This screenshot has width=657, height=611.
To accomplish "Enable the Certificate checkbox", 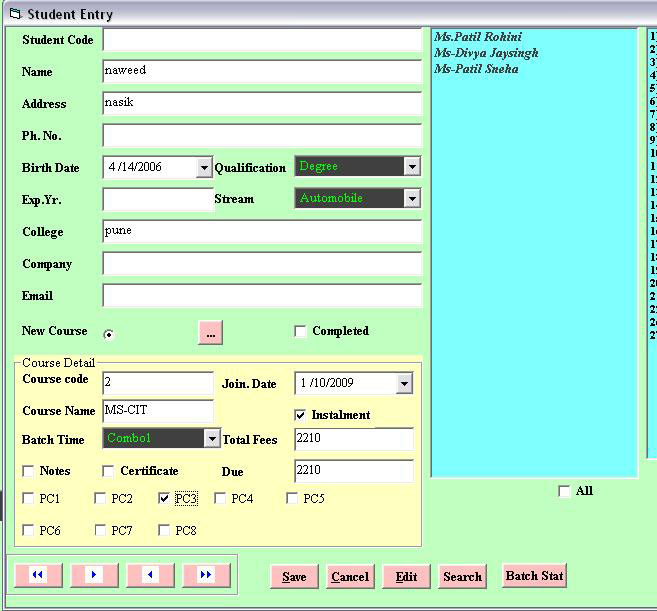I will (108, 471).
